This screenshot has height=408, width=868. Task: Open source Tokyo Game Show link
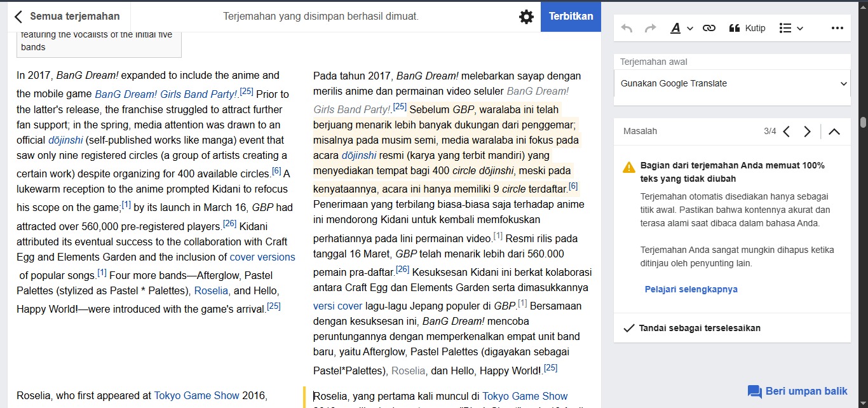coord(197,395)
